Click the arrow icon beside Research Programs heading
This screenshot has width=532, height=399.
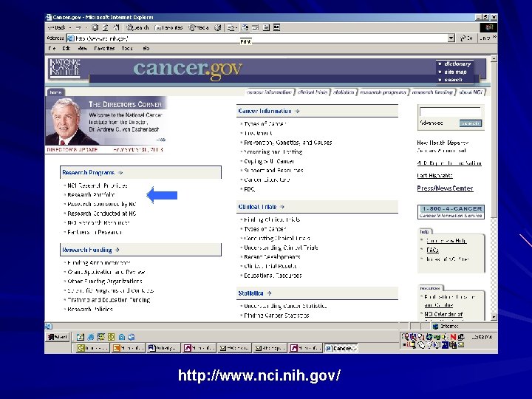120,173
